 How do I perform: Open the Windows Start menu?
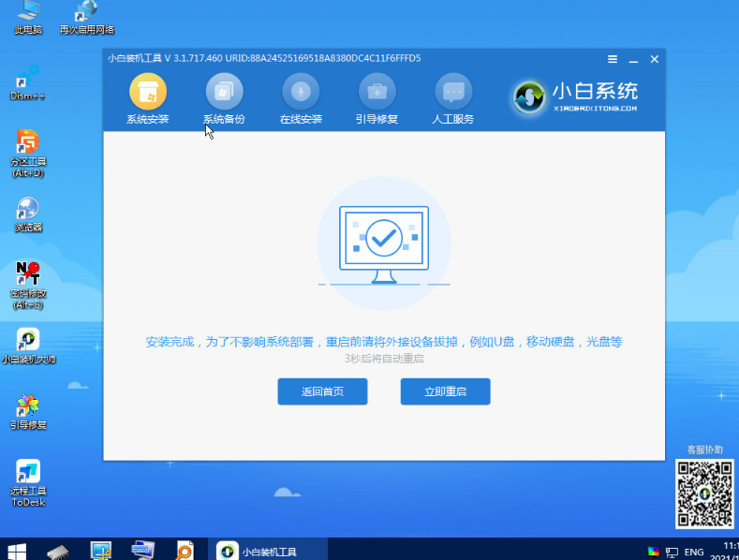point(16,551)
